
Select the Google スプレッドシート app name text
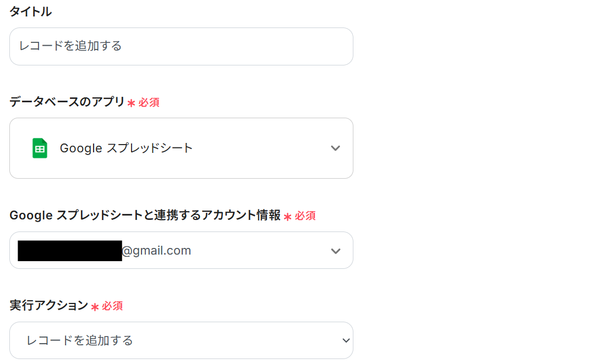click(x=126, y=148)
